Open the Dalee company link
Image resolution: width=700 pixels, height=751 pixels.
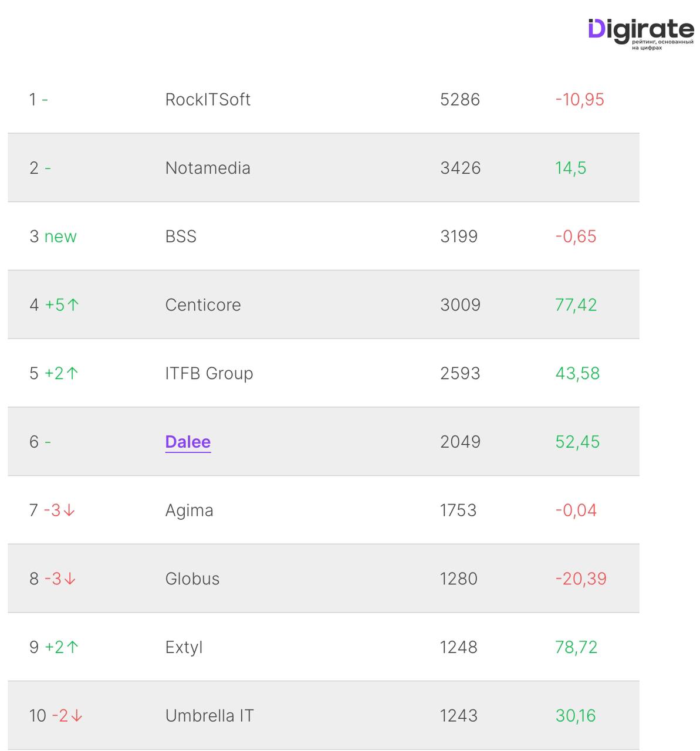coord(188,442)
